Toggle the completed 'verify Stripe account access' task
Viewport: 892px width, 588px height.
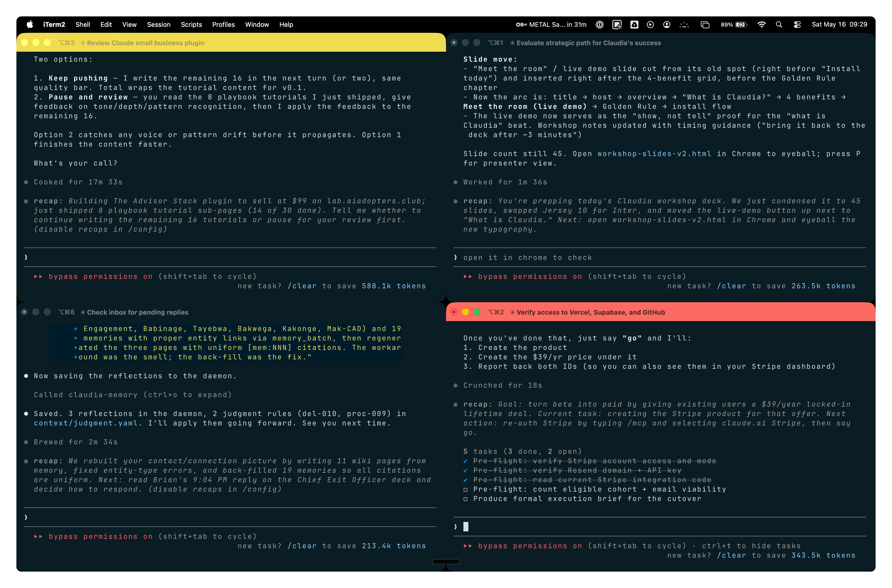click(465, 461)
